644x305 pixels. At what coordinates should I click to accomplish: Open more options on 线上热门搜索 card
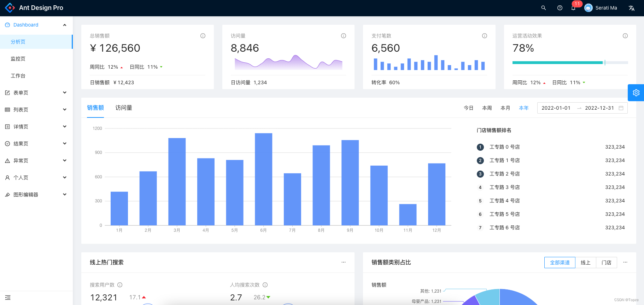[x=344, y=262]
